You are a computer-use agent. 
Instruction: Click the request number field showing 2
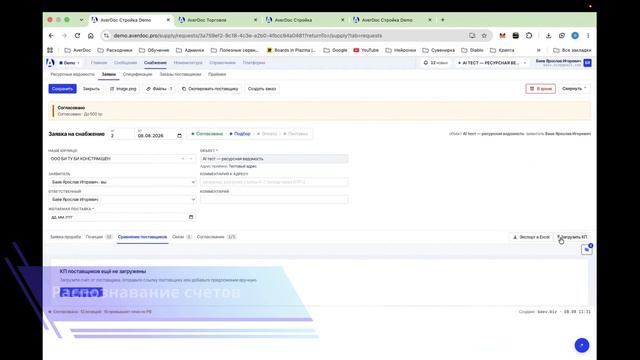121,135
